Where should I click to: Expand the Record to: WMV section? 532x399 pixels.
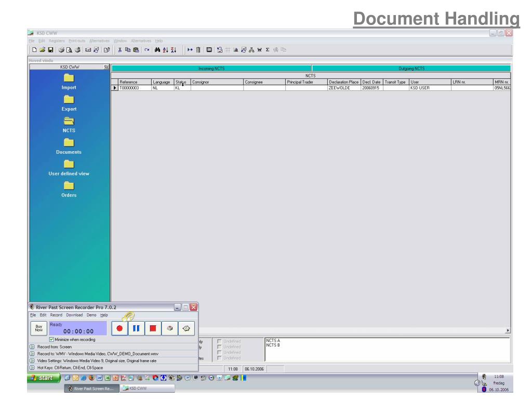click(32, 353)
